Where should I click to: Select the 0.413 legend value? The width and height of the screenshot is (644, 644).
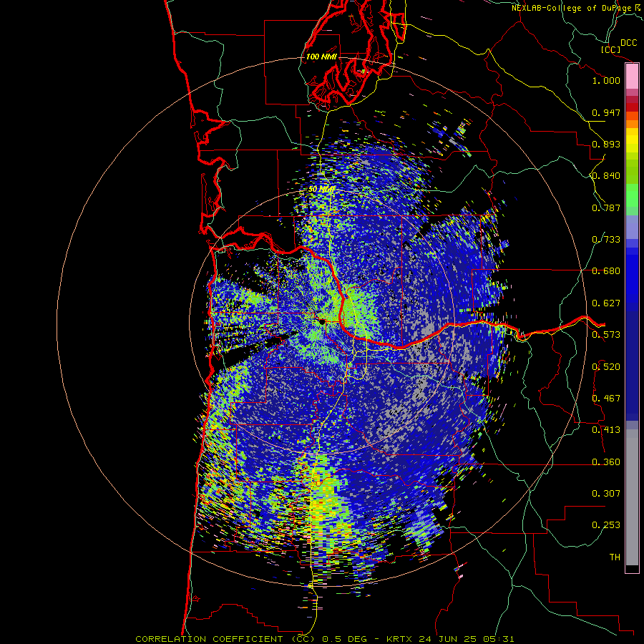[x=606, y=430]
